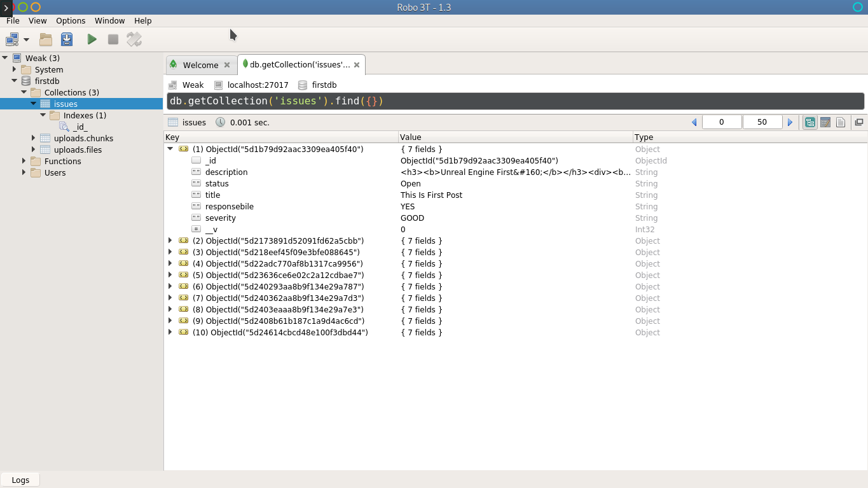The image size is (868, 488).
Task: Switch to tree view mode
Action: [810, 122]
